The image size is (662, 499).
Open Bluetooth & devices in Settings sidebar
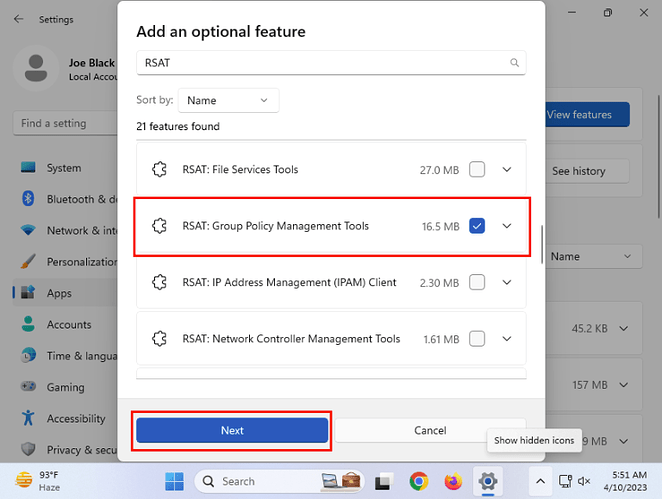point(65,199)
